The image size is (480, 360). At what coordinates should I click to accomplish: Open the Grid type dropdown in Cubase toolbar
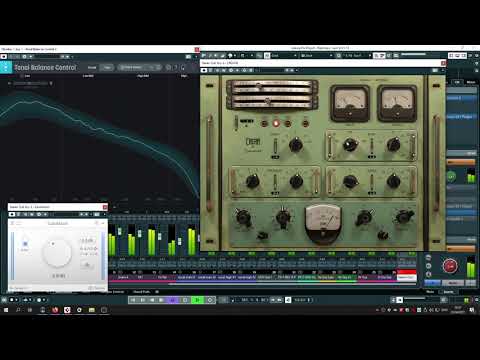click(317, 55)
